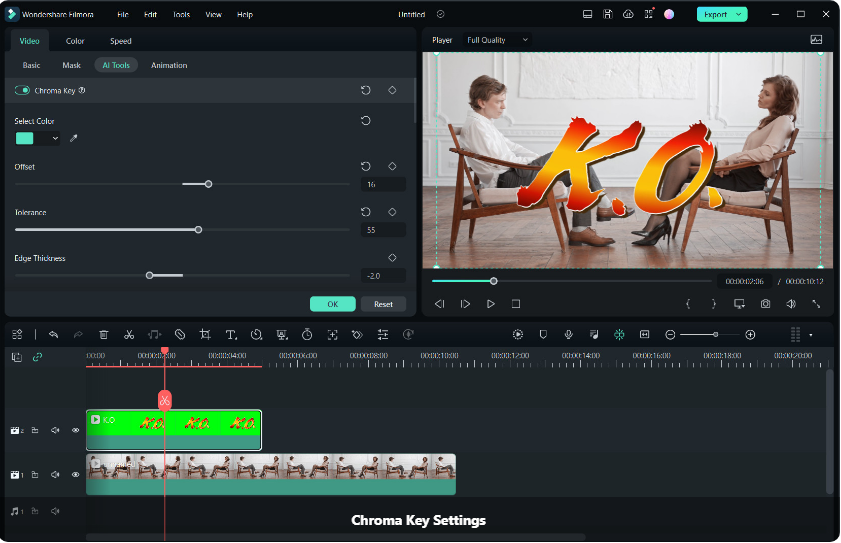The width and height of the screenshot is (841, 543).
Task: Add a marker to timeline
Action: [x=543, y=334]
